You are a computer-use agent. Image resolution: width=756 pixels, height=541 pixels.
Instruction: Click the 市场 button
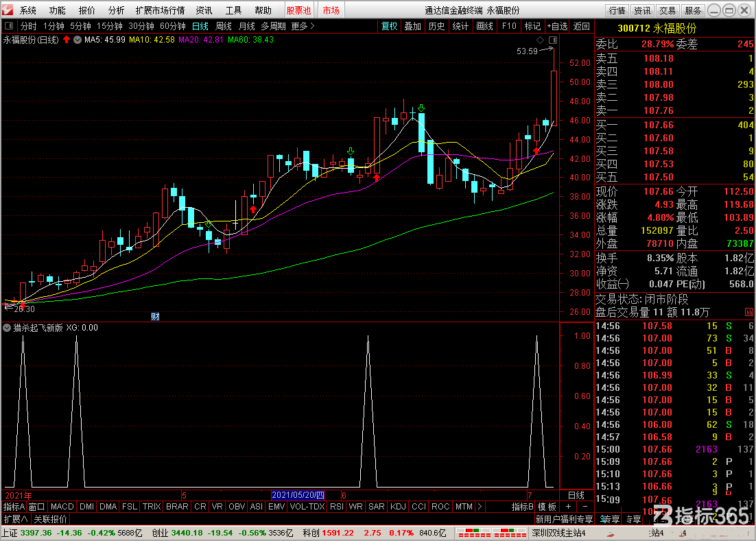(331, 10)
